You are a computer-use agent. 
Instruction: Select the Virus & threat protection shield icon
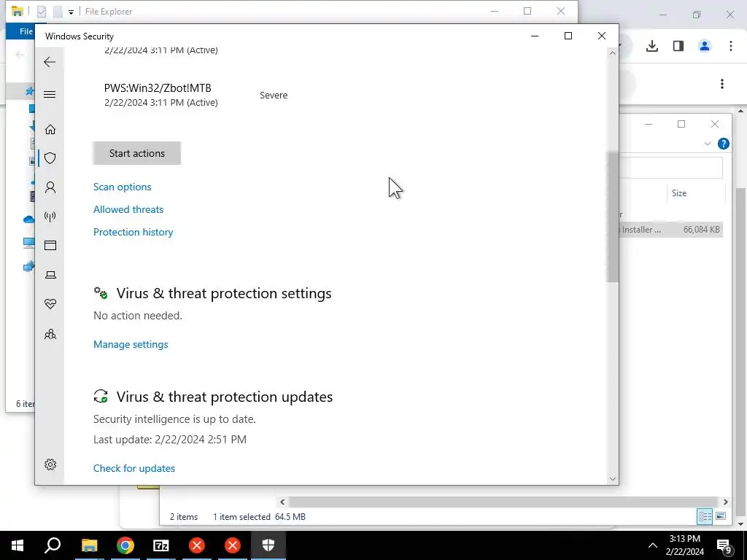tap(50, 158)
